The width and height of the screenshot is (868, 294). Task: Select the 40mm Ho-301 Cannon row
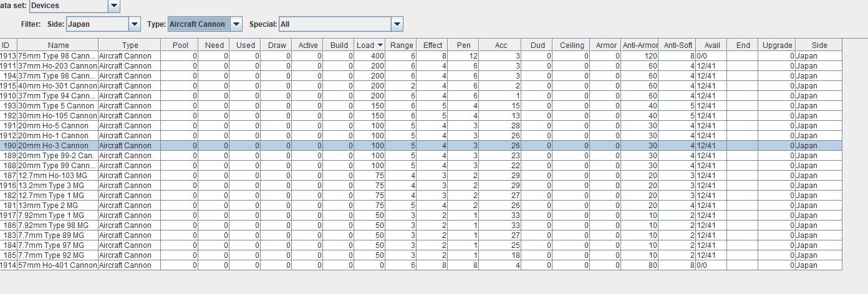coord(421,86)
